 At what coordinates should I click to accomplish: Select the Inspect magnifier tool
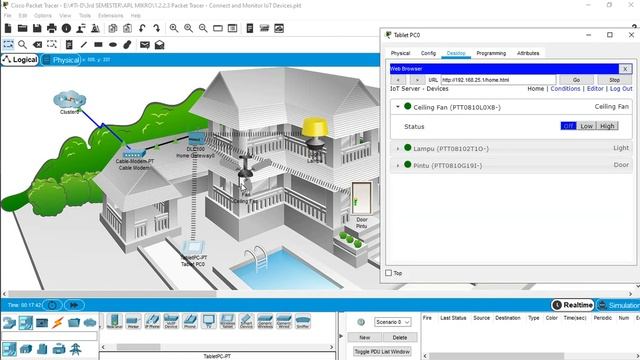[x=22, y=44]
